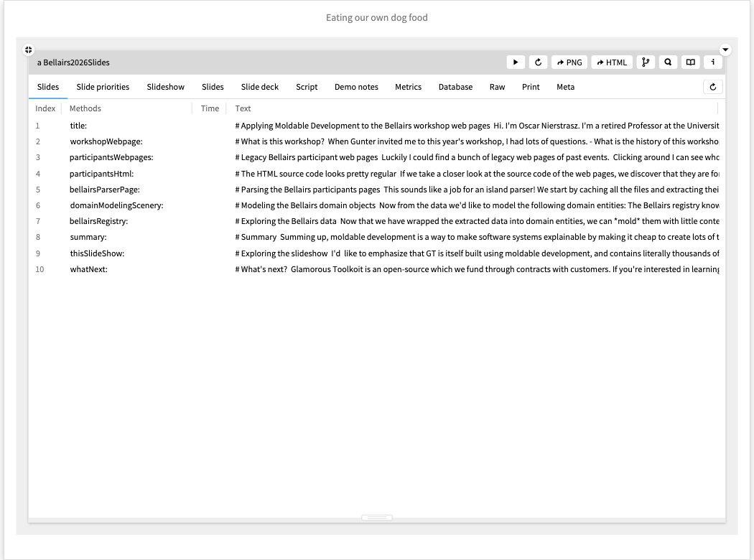The width and height of the screenshot is (754, 560).
Task: Click the Methods column header
Action: click(85, 108)
